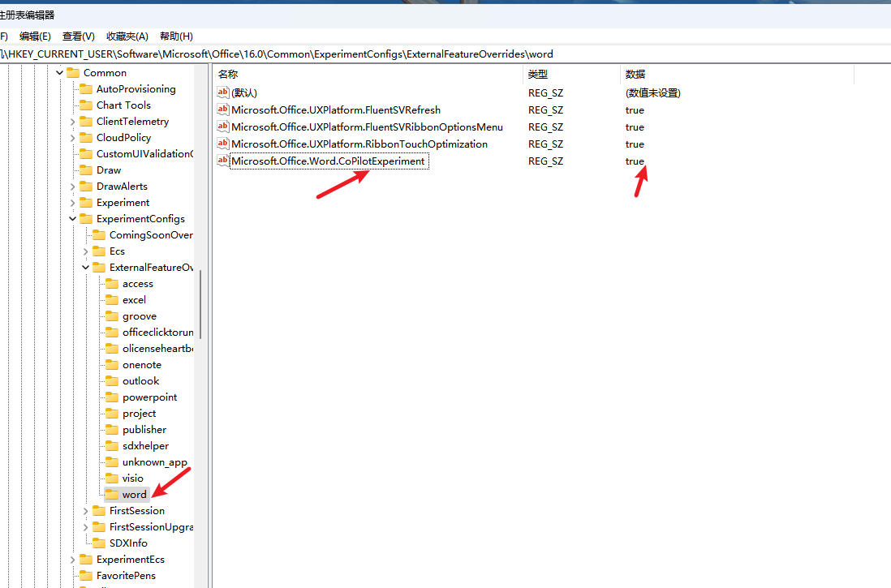The width and height of the screenshot is (891, 588).
Task: Open the 编辑(E) menu
Action: [35, 36]
